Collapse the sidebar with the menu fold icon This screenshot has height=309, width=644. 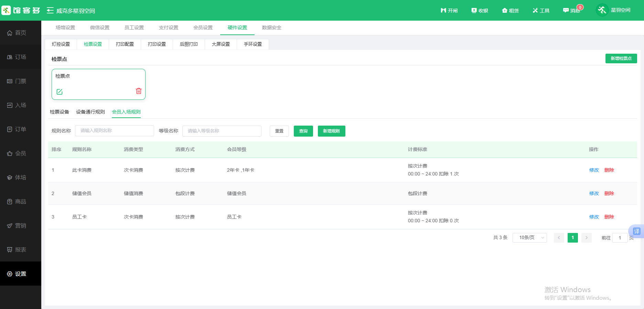coord(50,11)
